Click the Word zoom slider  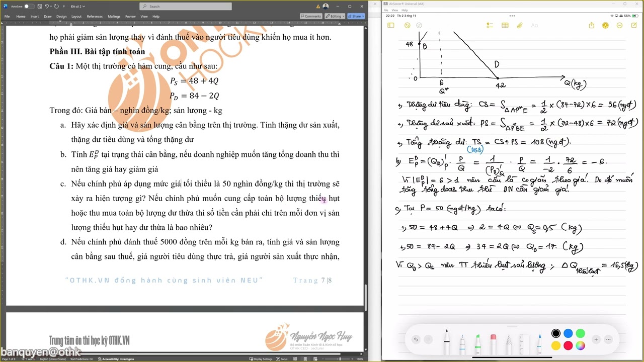[x=339, y=359]
